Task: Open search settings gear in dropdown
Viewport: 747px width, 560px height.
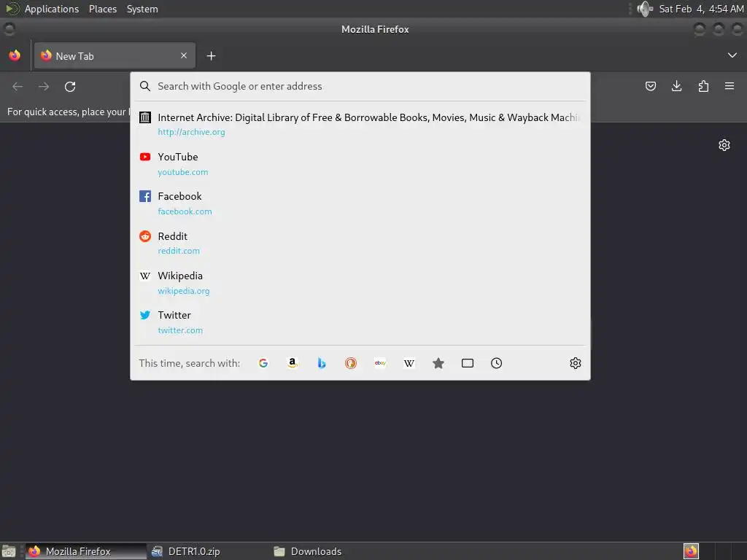Action: point(576,363)
